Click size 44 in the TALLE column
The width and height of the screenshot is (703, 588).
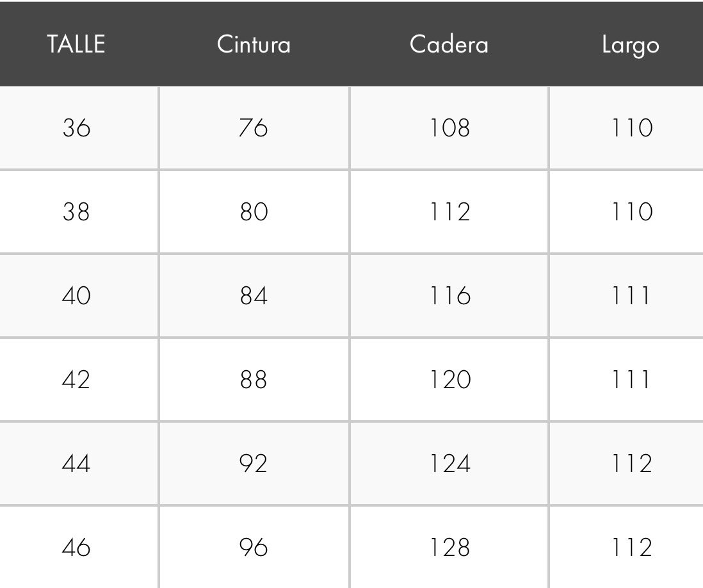click(x=76, y=463)
